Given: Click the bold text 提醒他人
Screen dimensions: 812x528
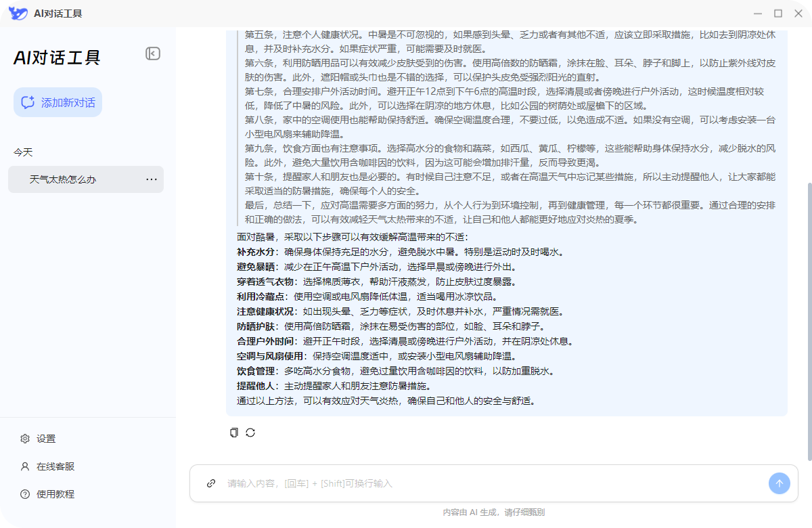Looking at the screenshot, I should (x=256, y=386).
